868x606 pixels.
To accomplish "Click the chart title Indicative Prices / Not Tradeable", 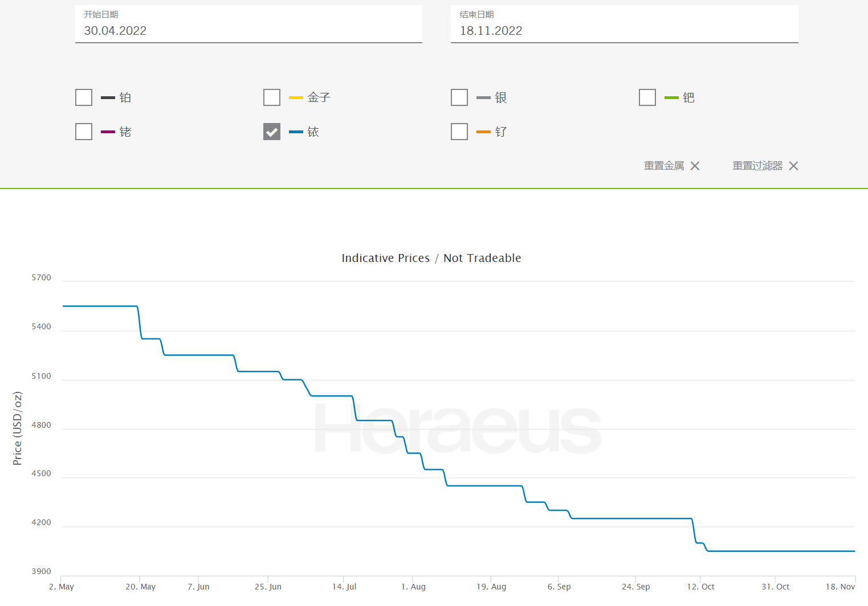I will click(x=431, y=258).
